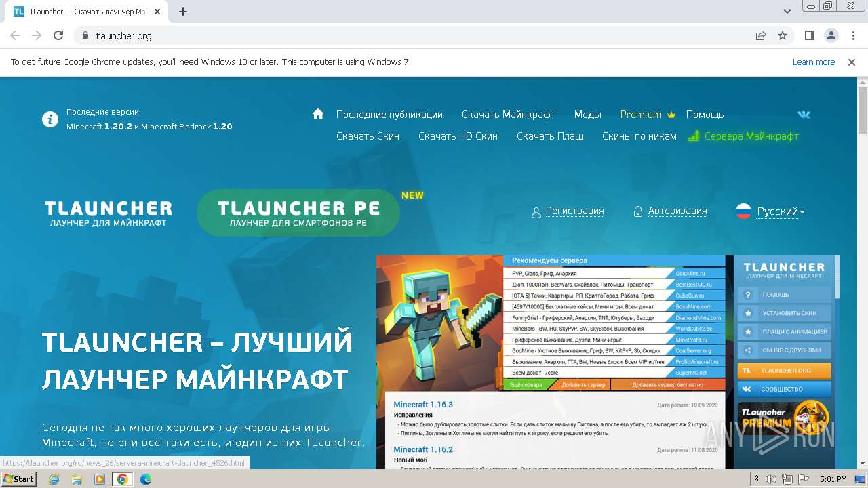
Task: Click the site lock icon in address bar
Action: pos(85,35)
